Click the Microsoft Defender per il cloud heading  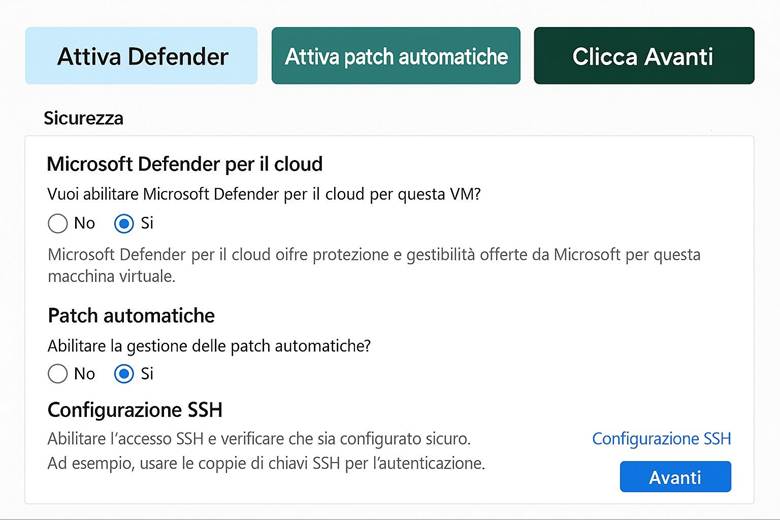click(185, 164)
